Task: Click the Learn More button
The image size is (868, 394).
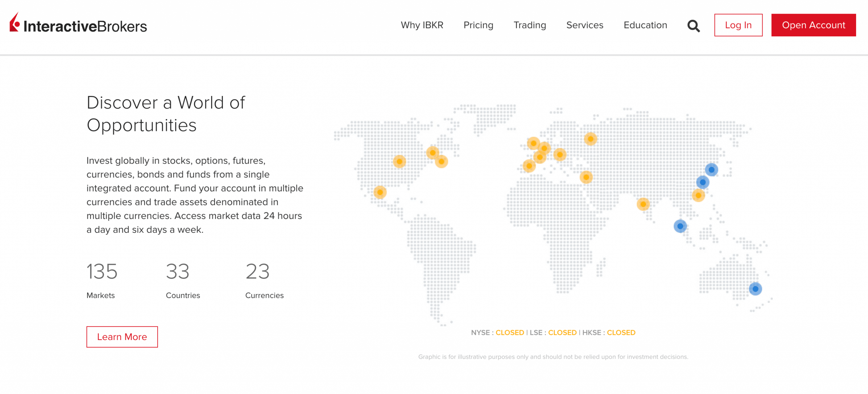Action: pos(122,337)
